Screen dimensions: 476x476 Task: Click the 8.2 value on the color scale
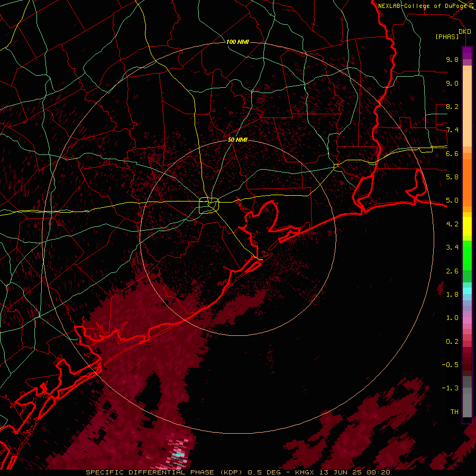click(452, 106)
